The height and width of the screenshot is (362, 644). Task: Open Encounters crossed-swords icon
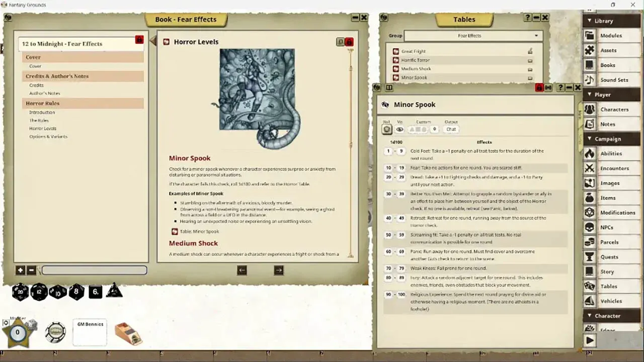(x=589, y=168)
